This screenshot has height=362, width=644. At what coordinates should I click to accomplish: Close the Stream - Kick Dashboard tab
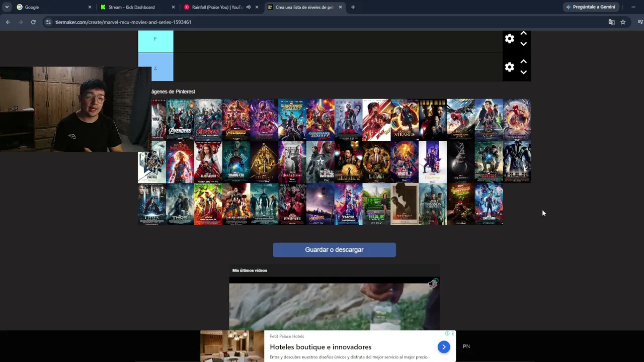(174, 7)
